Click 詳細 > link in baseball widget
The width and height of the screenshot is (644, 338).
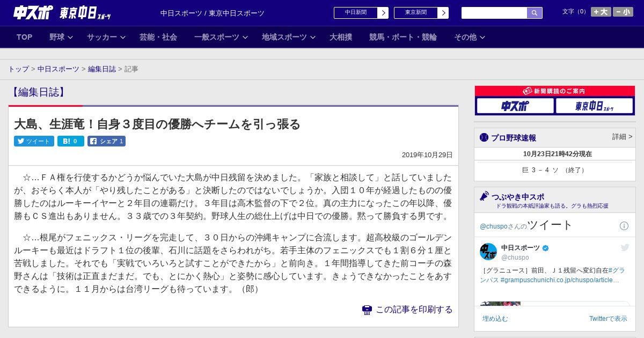(623, 137)
